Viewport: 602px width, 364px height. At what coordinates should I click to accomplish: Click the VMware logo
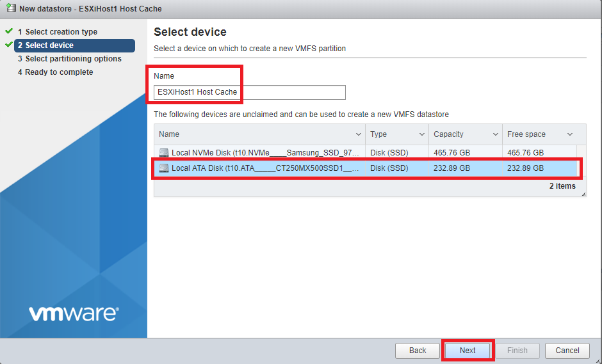[74, 313]
